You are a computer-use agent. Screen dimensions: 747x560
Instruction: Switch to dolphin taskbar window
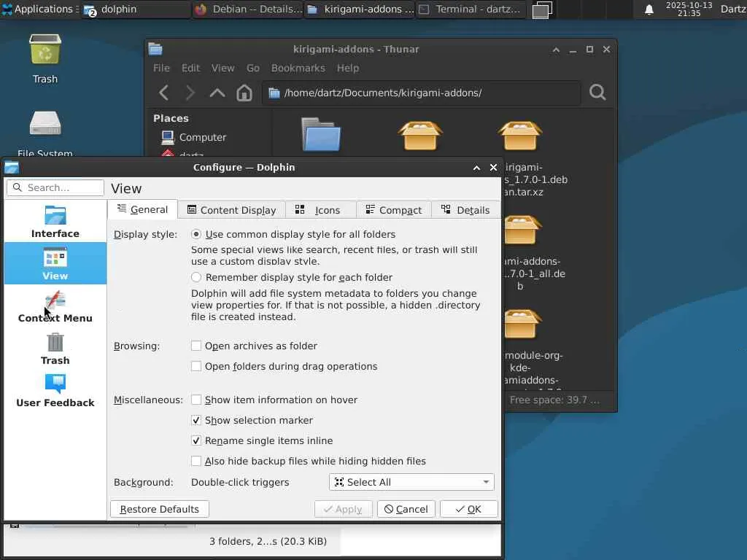[x=136, y=9]
